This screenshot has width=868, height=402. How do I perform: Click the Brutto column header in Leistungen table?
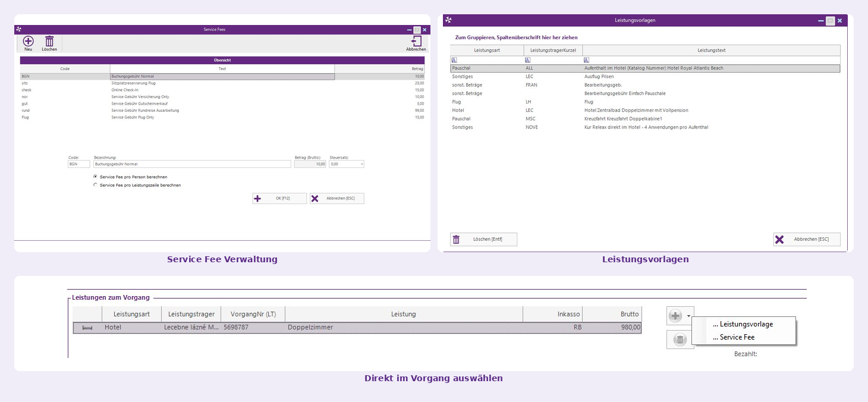click(612, 314)
